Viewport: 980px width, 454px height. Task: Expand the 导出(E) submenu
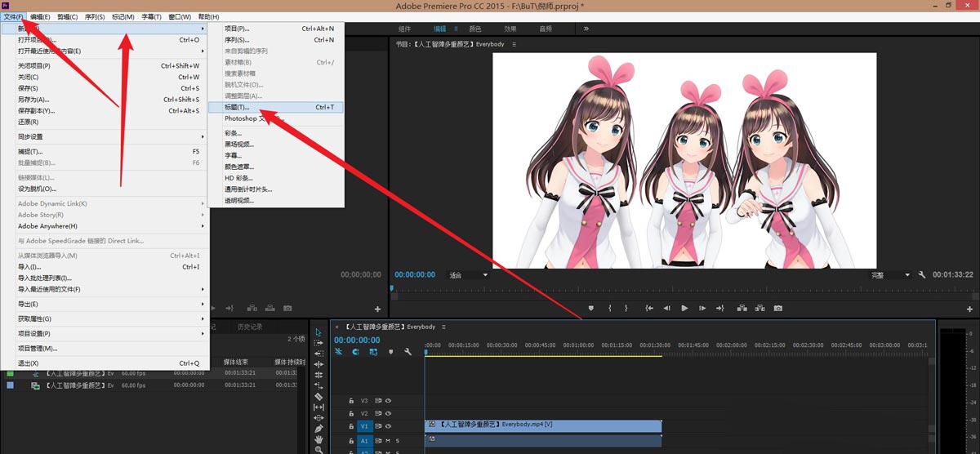110,304
